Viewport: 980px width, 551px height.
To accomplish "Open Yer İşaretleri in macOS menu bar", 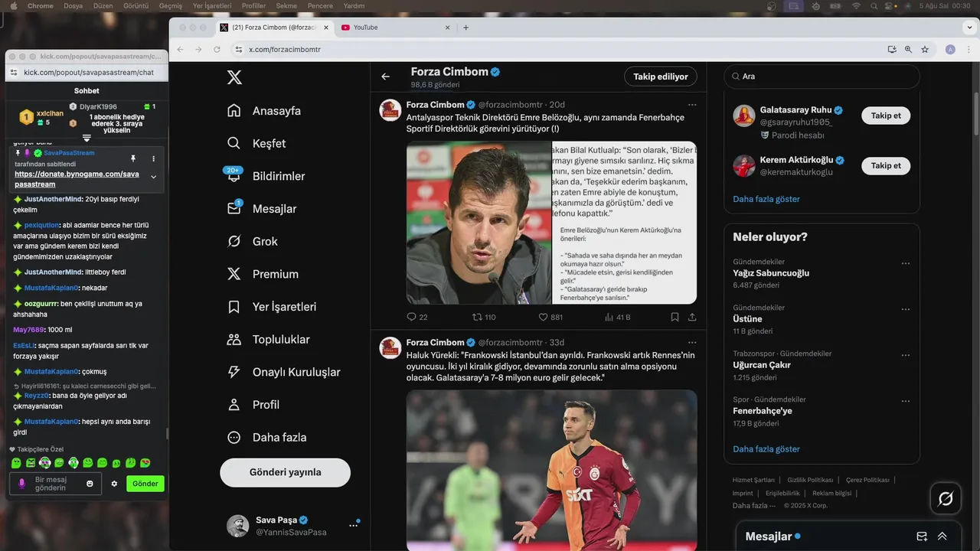I will click(211, 5).
